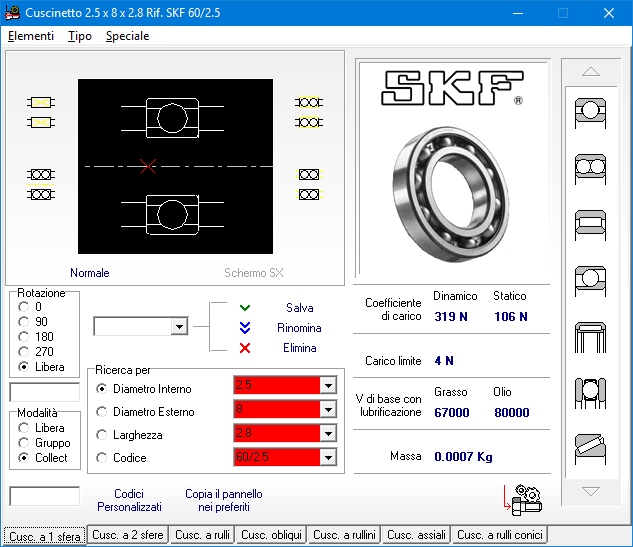Select thrust ball bearing icon in sidebar
The height and width of the screenshot is (547, 633).
pyautogui.click(x=590, y=394)
